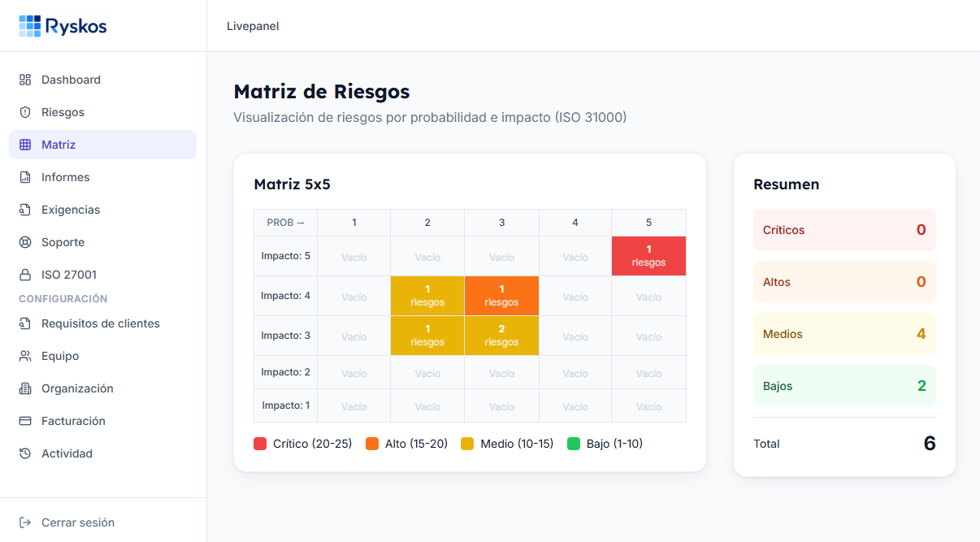Click the Impacto: 4 row label
This screenshot has height=542, width=980.
point(285,296)
